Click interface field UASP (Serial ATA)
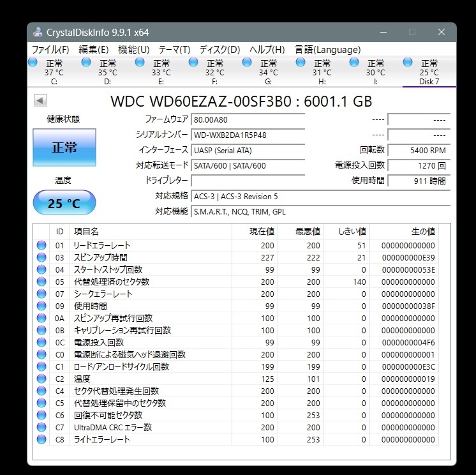476x475 pixels. (x=248, y=150)
